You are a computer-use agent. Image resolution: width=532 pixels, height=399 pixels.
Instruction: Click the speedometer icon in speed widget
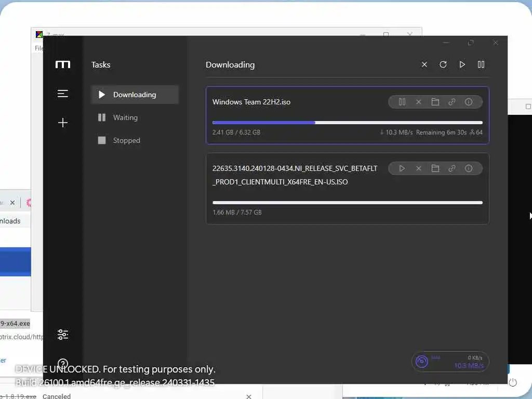coord(422,362)
